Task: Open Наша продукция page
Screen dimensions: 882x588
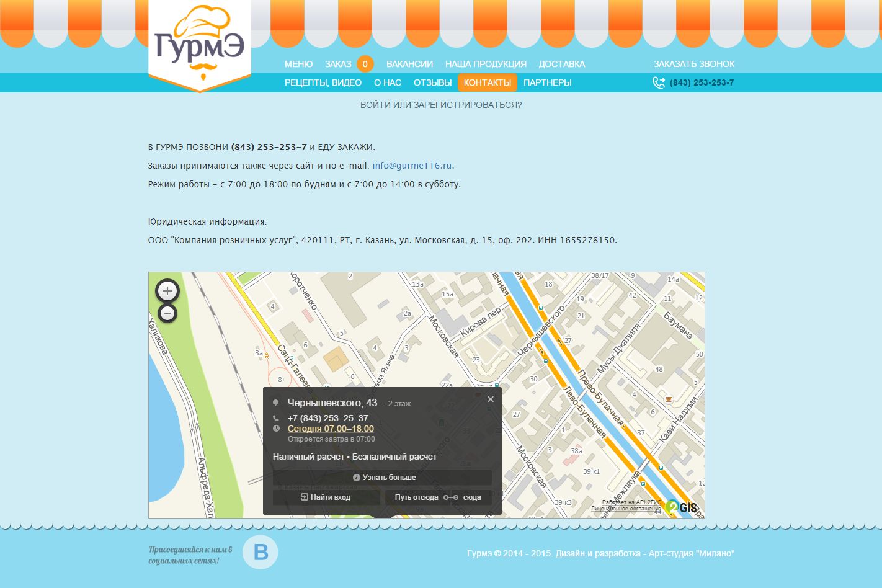Action: 486,64
